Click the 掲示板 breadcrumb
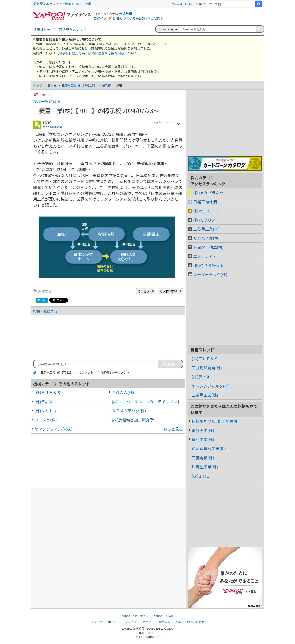 106,86
